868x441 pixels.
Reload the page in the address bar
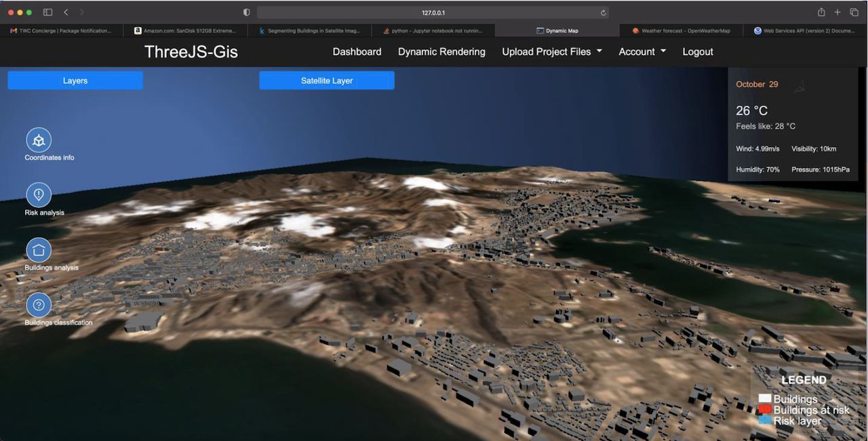(x=603, y=13)
